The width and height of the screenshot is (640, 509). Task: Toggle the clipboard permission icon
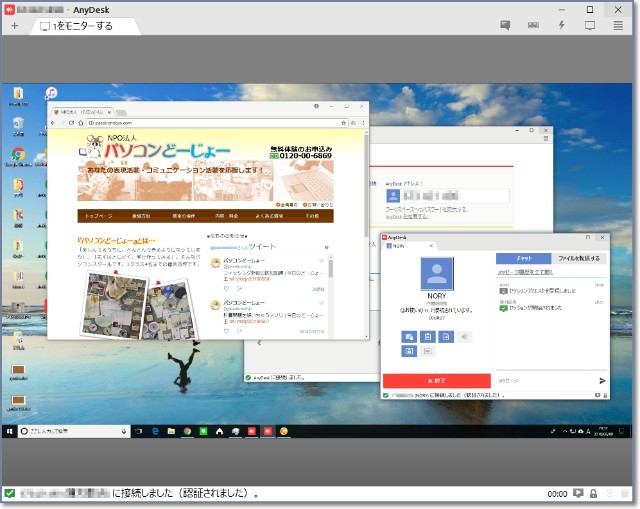[x=428, y=337]
